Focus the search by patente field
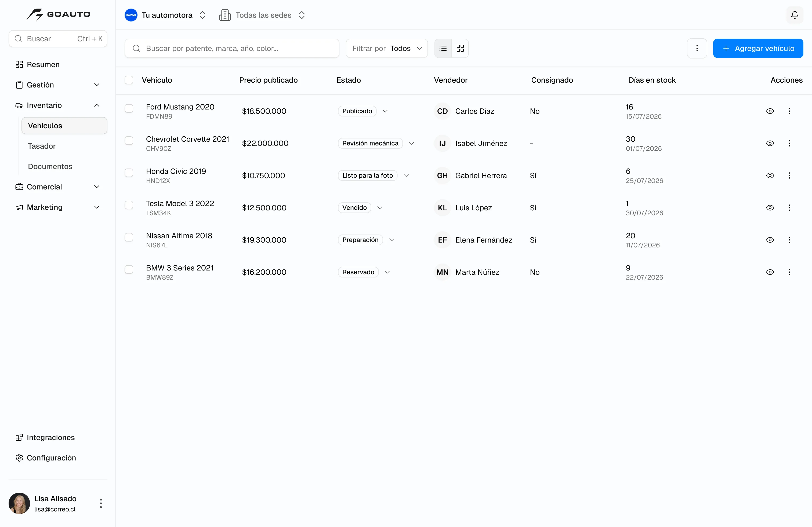Viewport: 812px width, 527px height. coord(232,48)
